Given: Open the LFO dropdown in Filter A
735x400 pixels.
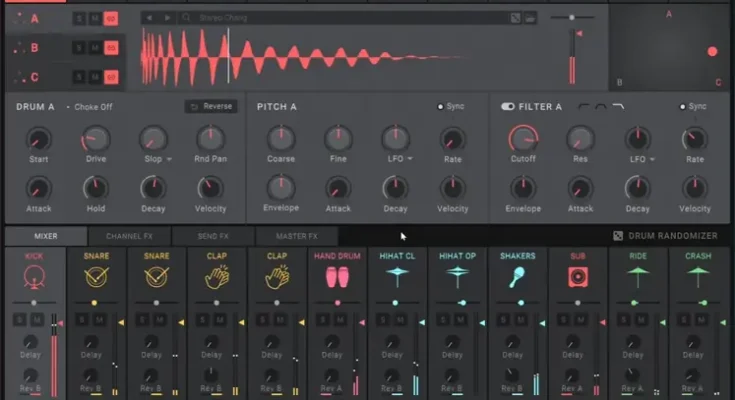Looking at the screenshot, I should pos(654,159).
